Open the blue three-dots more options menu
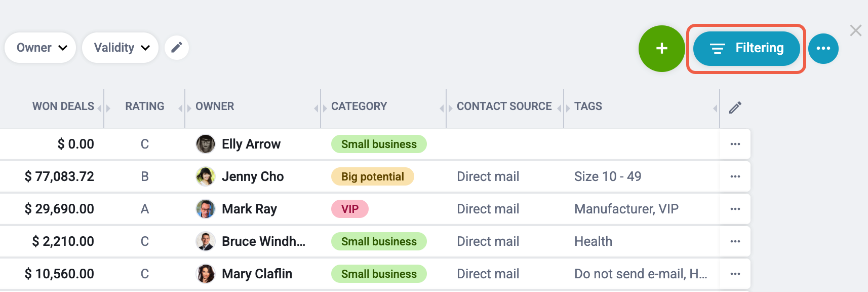The height and width of the screenshot is (292, 868). coord(823,49)
